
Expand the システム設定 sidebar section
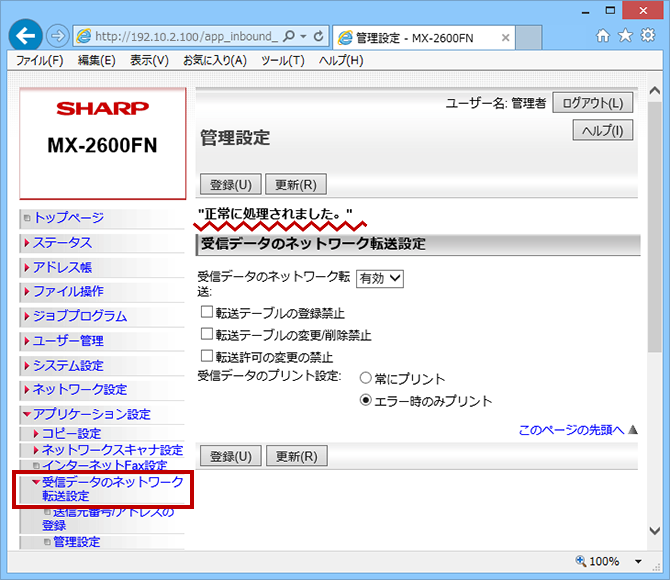click(x=68, y=365)
